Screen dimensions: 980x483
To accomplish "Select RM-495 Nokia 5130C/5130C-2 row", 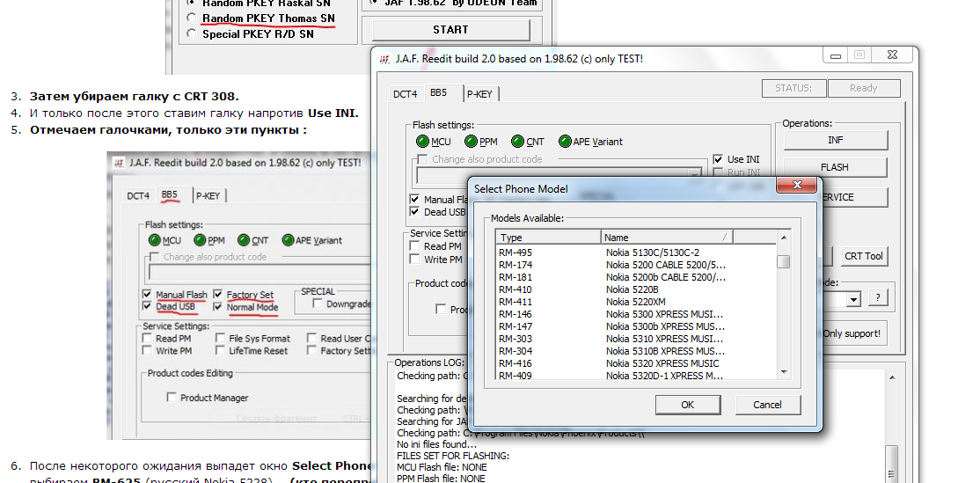I will [x=636, y=252].
